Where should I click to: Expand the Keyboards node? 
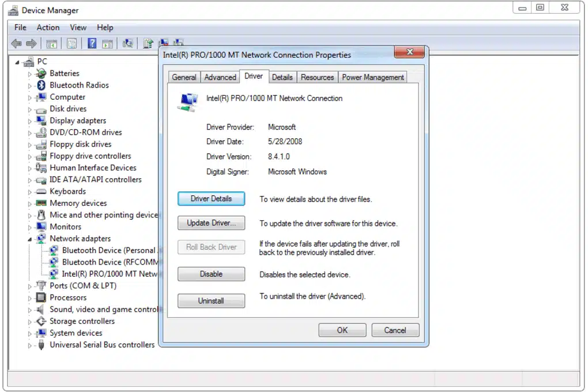[29, 192]
